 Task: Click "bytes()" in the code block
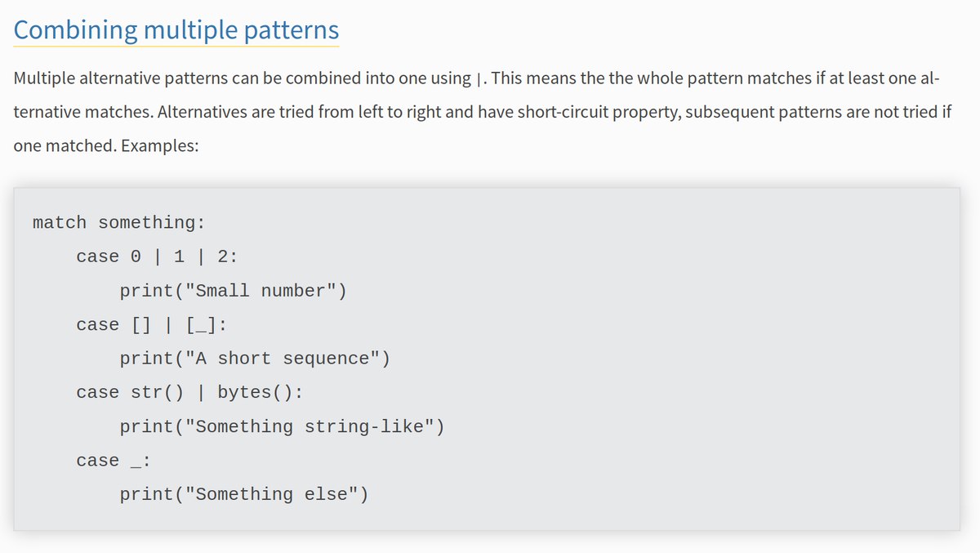point(260,393)
